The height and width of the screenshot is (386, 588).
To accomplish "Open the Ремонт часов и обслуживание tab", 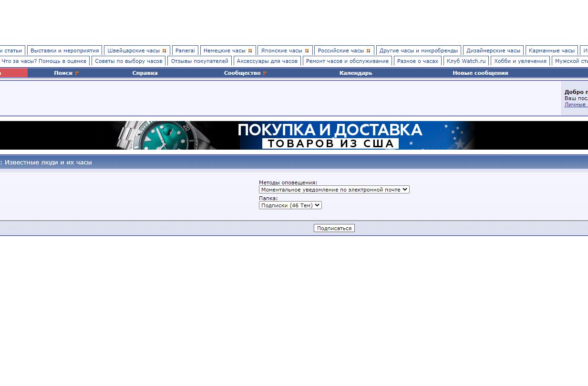I will [x=347, y=61].
